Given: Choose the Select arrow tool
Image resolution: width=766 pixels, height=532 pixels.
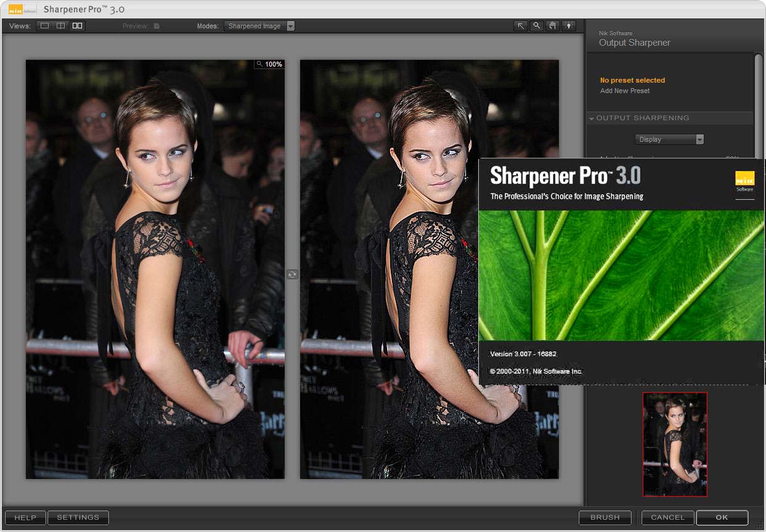Looking at the screenshot, I should 521,26.
